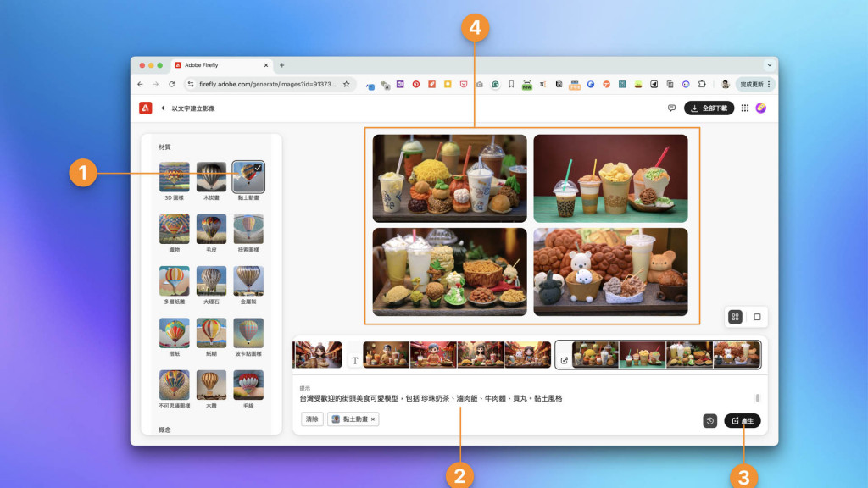
Task: Open the first generated street food image
Action: [449, 178]
